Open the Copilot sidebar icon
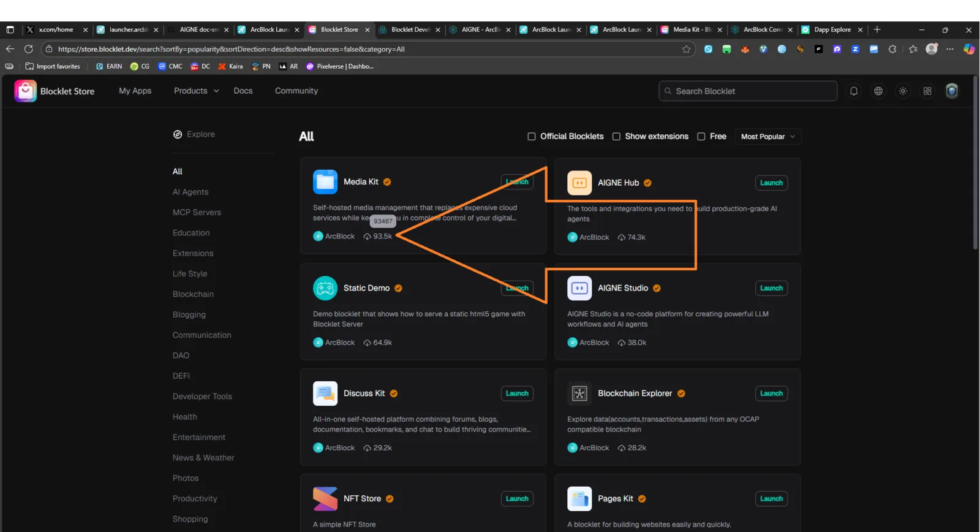 click(969, 49)
